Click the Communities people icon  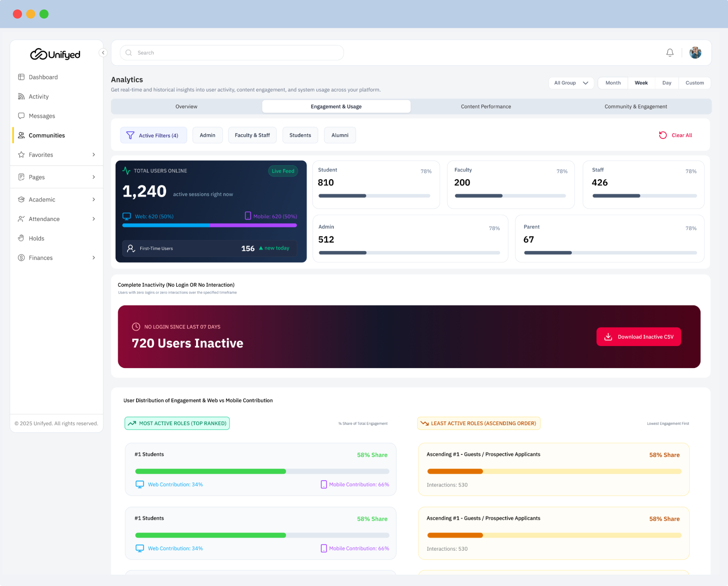(x=21, y=135)
